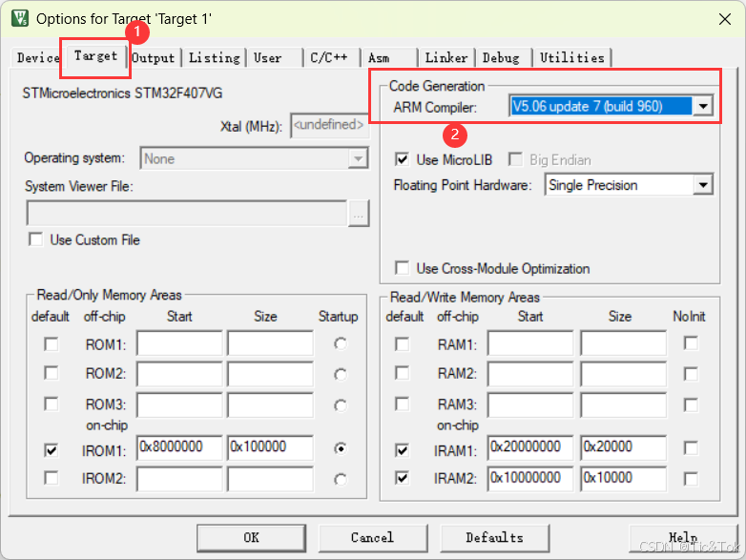Screen dimensions: 746x560
Task: Click the Keil uVision icon in title bar
Action: tap(19, 18)
